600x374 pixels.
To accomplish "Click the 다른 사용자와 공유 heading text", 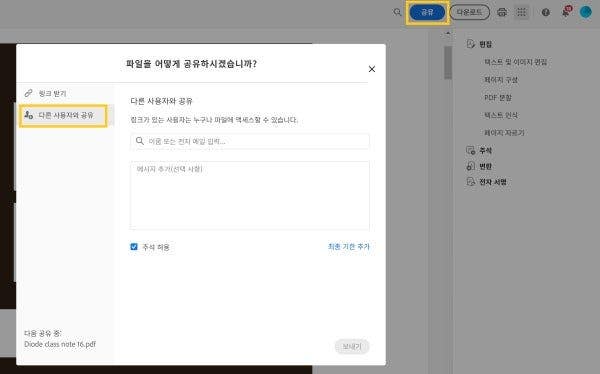I will (x=161, y=101).
